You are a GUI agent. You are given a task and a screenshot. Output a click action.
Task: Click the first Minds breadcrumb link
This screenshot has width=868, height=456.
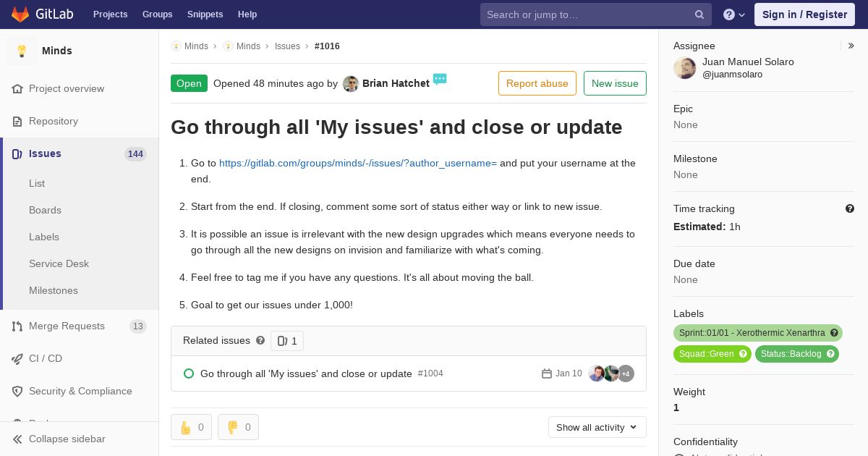click(x=196, y=46)
